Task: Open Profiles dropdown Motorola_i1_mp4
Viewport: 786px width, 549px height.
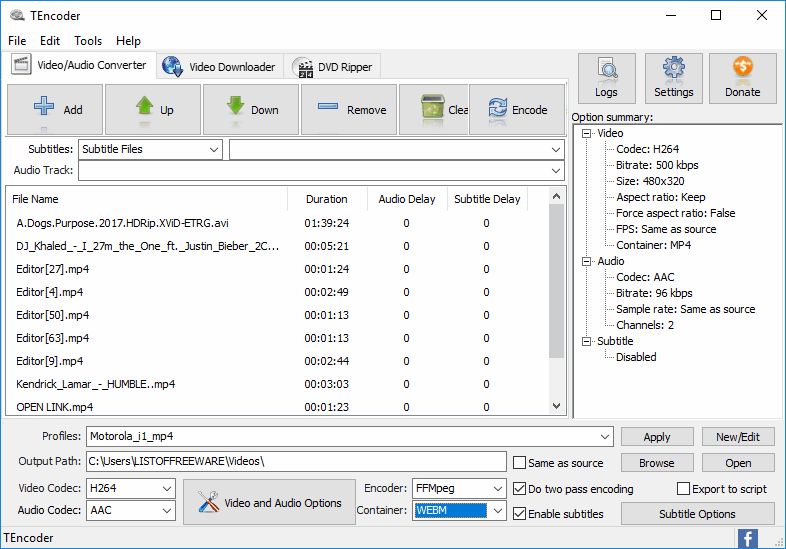Action: [349, 436]
